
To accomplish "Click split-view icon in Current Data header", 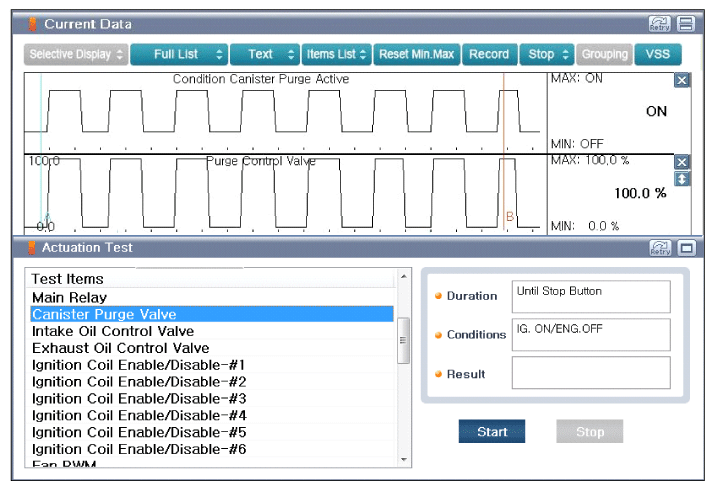I will pyautogui.click(x=685, y=24).
